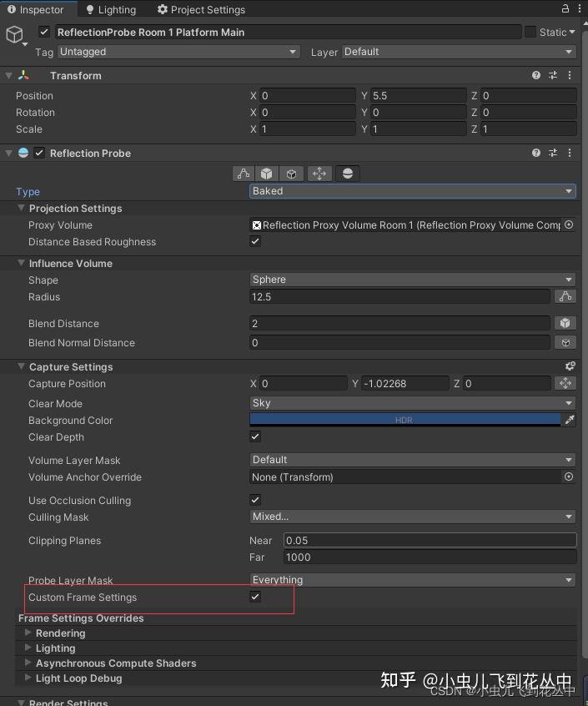The height and width of the screenshot is (706, 588).
Task: Switch to the Lighting tab
Action: pyautogui.click(x=111, y=9)
